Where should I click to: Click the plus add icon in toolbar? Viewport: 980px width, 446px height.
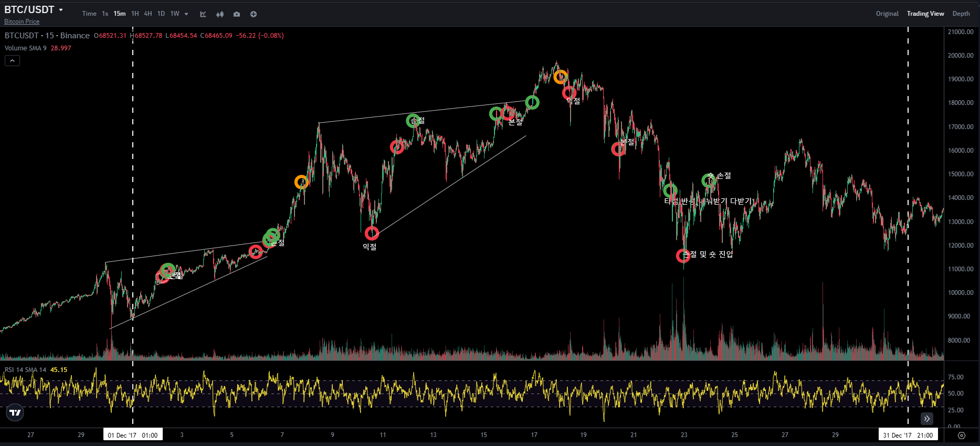pos(254,14)
